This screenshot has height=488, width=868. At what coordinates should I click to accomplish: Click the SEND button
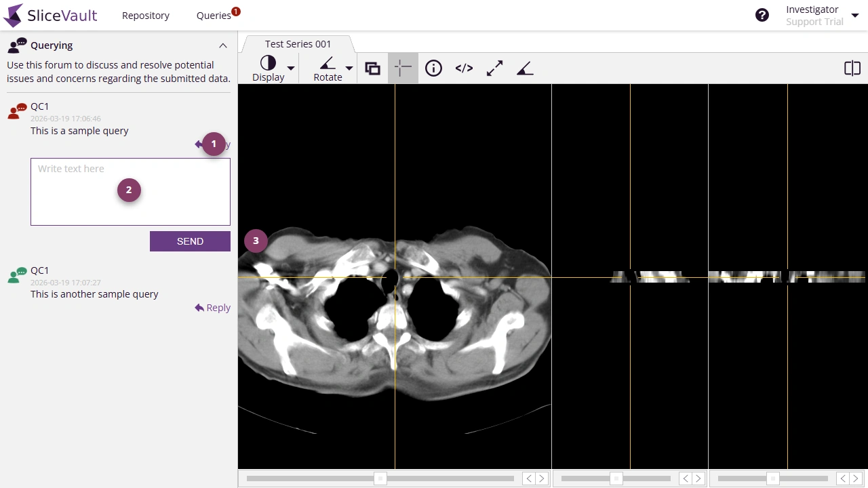(190, 241)
